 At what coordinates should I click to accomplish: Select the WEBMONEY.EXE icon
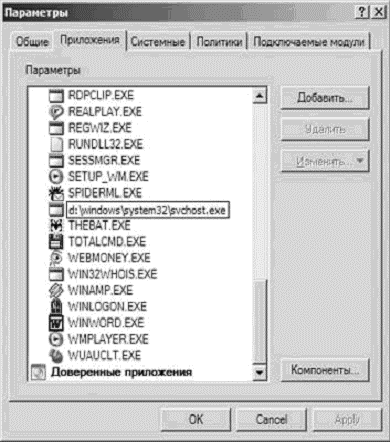(56, 258)
